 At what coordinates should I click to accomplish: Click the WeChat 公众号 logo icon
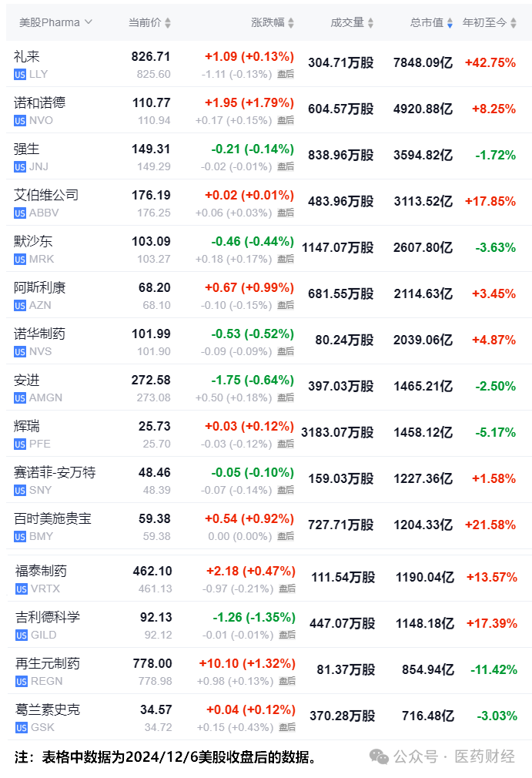(379, 756)
